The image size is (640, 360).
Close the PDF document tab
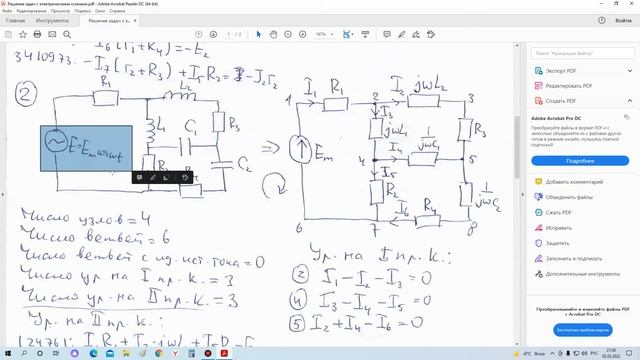[x=135, y=20]
